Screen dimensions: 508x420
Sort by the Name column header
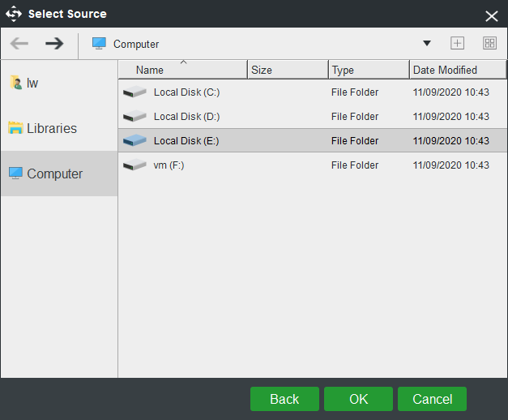coord(183,70)
